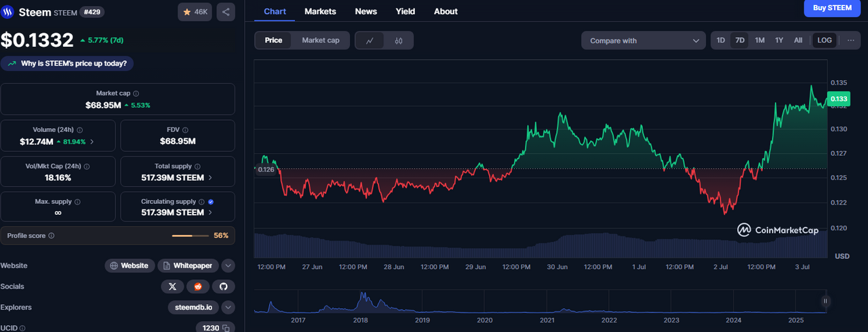The height and width of the screenshot is (332, 868).
Task: Click the 30 Jun date axis label
Action: [x=557, y=267]
